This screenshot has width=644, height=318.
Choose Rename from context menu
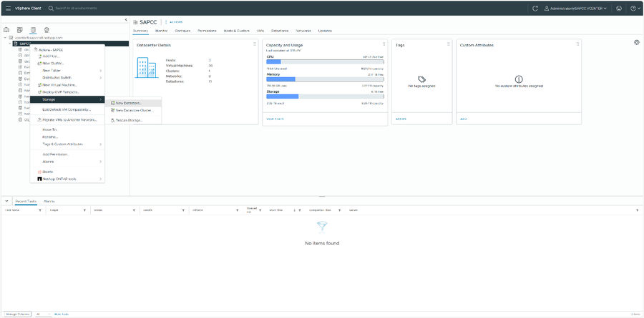pos(67,136)
